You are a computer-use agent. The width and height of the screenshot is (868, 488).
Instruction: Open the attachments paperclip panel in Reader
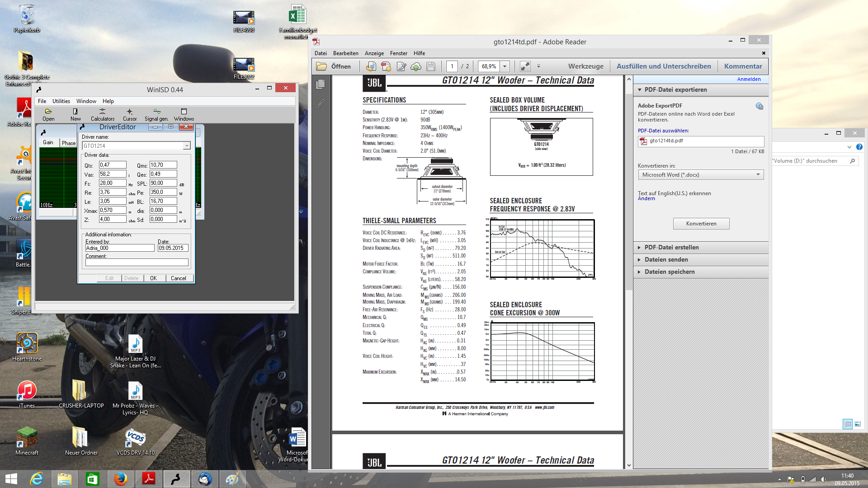tap(320, 104)
